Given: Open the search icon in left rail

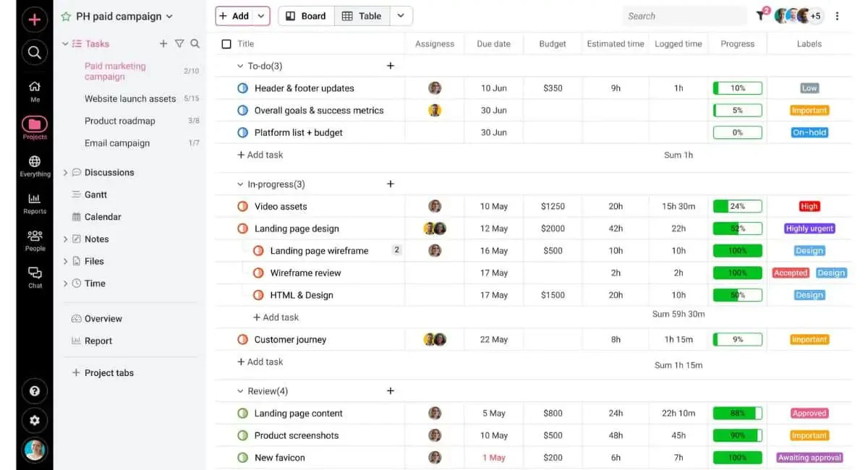Looking at the screenshot, I should [x=34, y=52].
